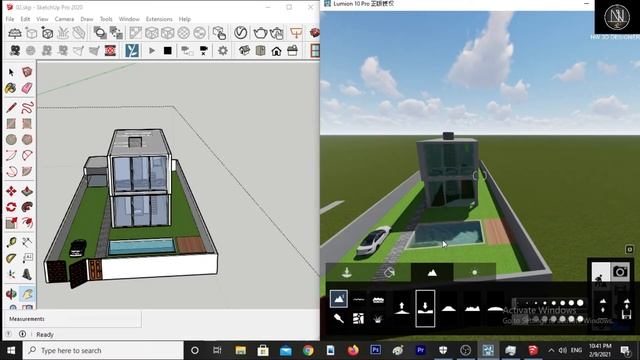This screenshot has height=360, width=640.
Task: Click the V-Ray teapot render icon
Action: [x=260, y=33]
